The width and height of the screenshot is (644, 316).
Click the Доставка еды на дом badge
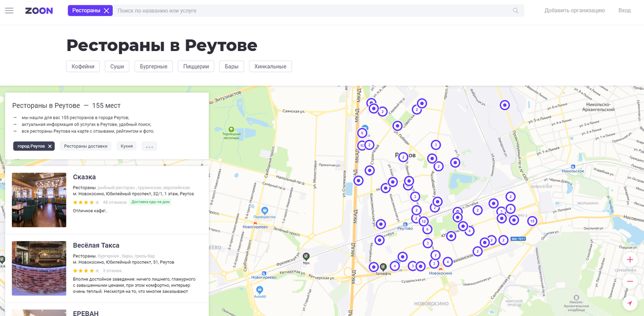151,202
